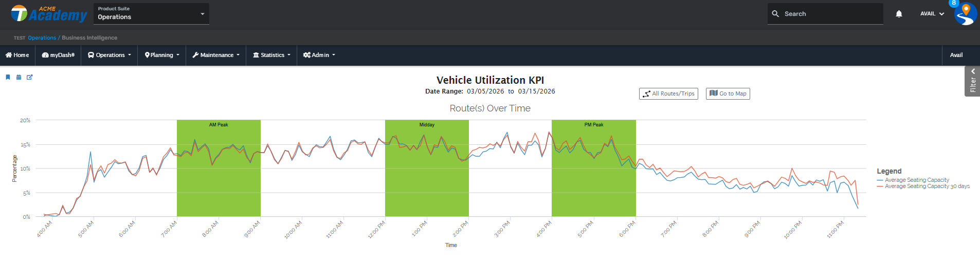The width and height of the screenshot is (980, 263).
Task: Toggle Average Seating Capacity legend series
Action: click(916, 180)
